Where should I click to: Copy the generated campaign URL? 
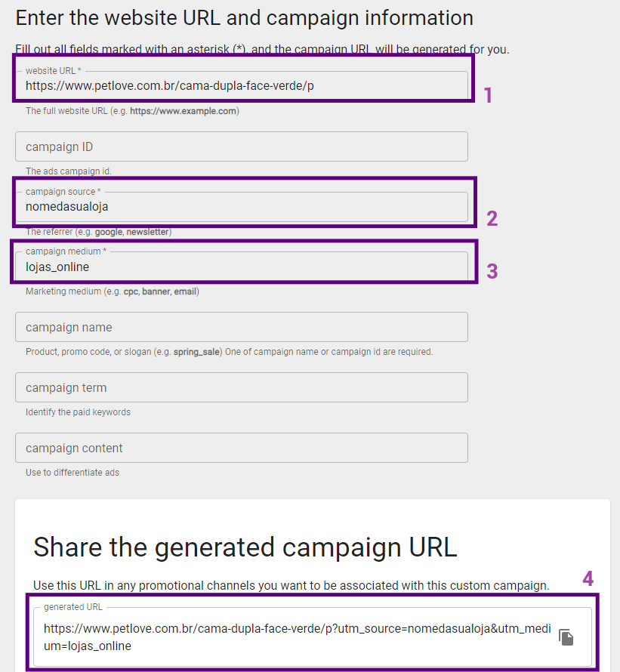[x=566, y=637]
